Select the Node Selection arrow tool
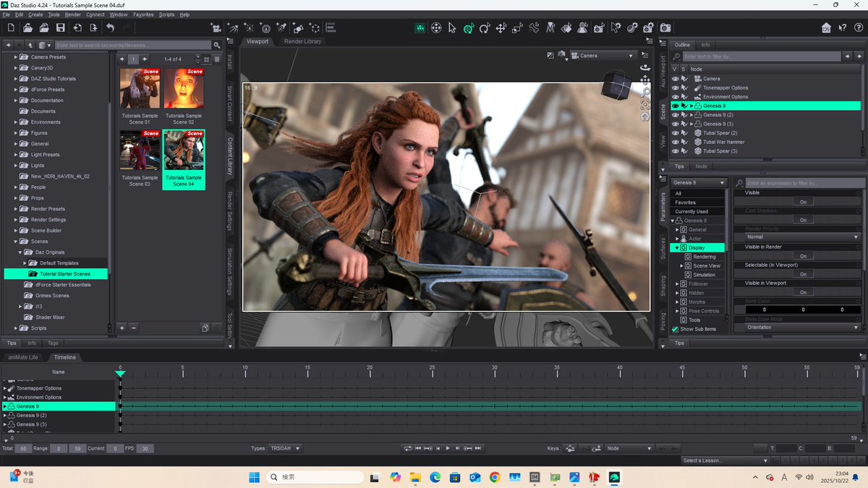The height and width of the screenshot is (488, 868). [452, 28]
